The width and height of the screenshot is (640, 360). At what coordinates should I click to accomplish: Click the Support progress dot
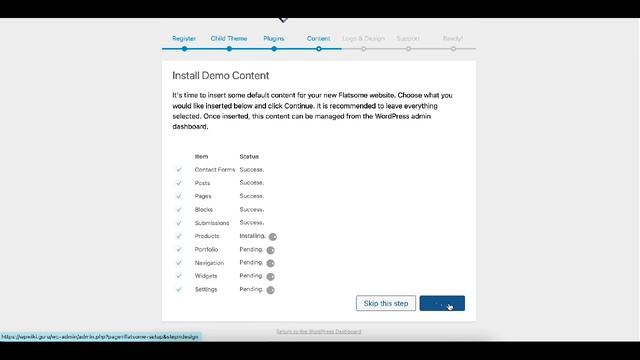coord(409,49)
